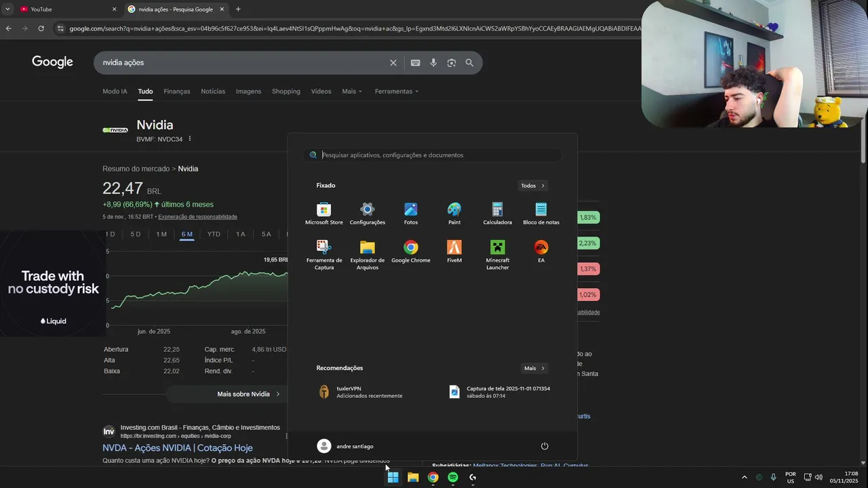This screenshot has height=488, width=868.
Task: Open NVDA - Ações NVIDIA result link
Action: coord(178,448)
